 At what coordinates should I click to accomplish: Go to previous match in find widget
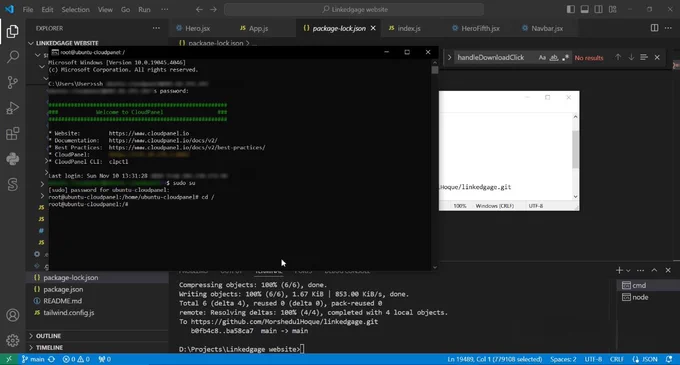[618, 57]
